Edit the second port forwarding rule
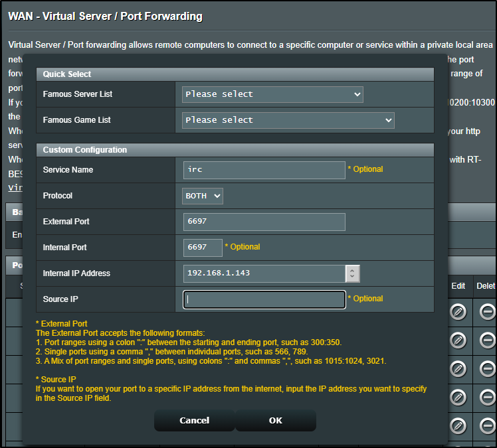Image resolution: width=497 pixels, height=448 pixels. coord(458,340)
